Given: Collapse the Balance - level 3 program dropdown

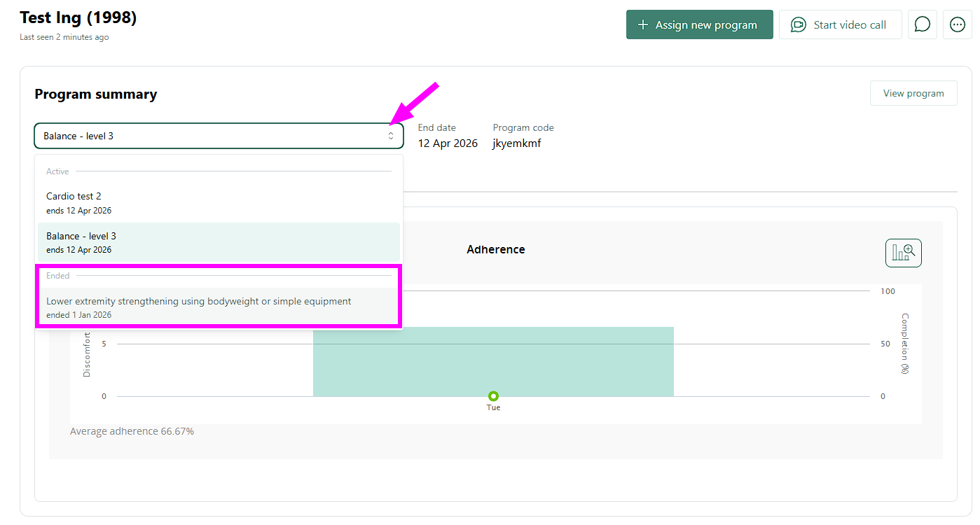Looking at the screenshot, I should [x=219, y=136].
